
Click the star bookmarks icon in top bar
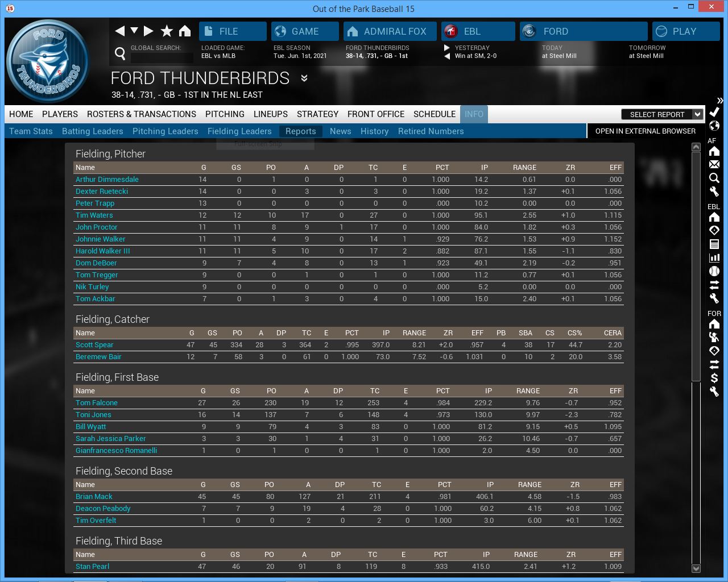pos(167,31)
